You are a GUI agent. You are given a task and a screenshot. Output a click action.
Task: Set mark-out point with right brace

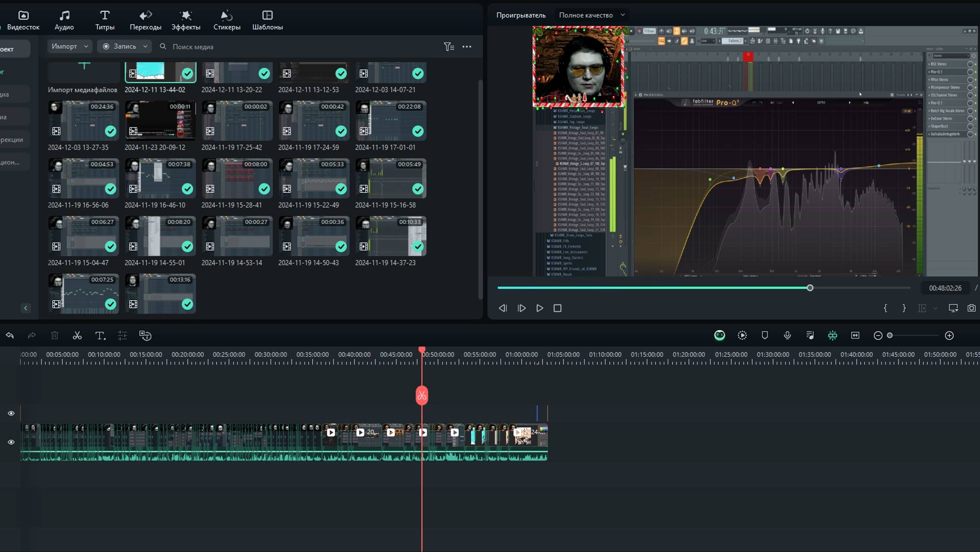coord(904,308)
